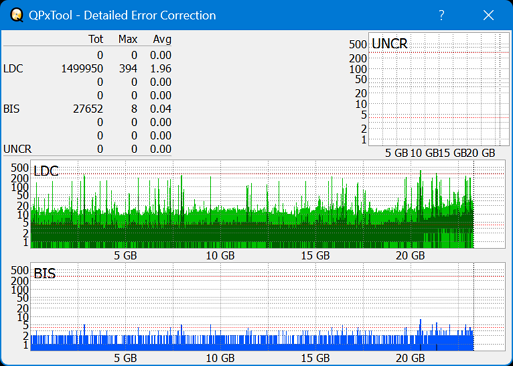
Task: Click the UNCR row label in table
Action: 17,149
